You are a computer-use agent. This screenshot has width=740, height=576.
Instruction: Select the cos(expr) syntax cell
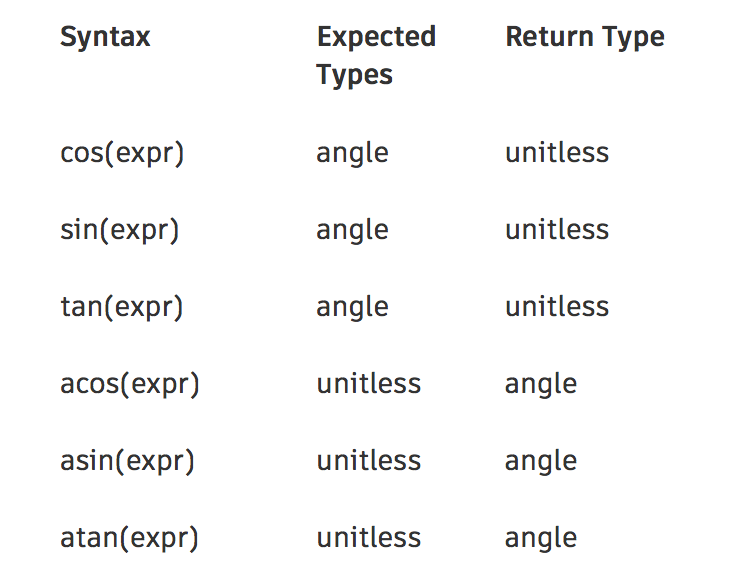pos(122,153)
